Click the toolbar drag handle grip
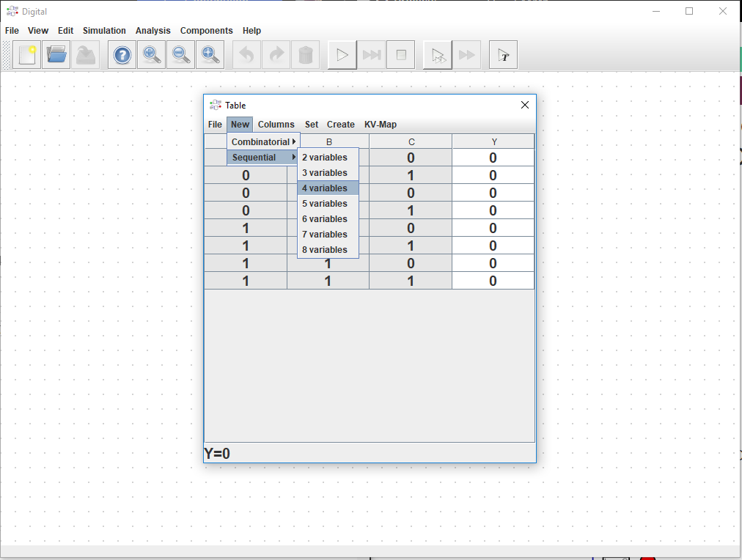The height and width of the screenshot is (560, 742). (6, 55)
